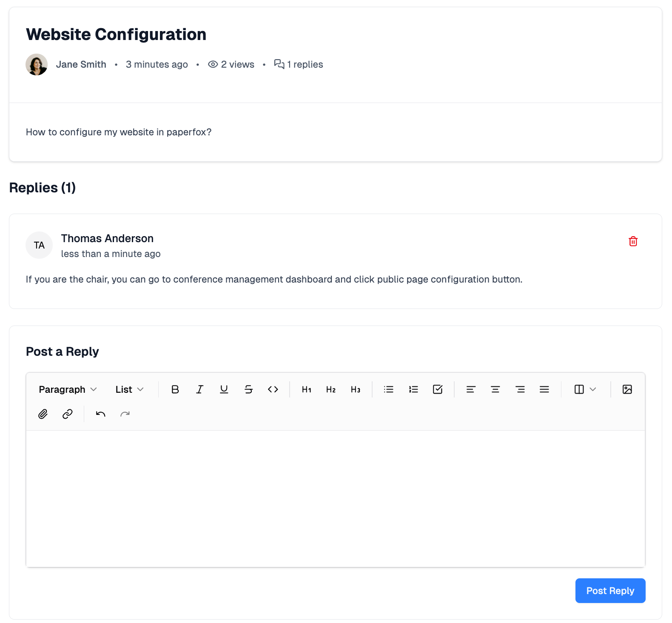
Task: Delete Thomas Anderson's reply with trash icon
Action: pos(633,241)
